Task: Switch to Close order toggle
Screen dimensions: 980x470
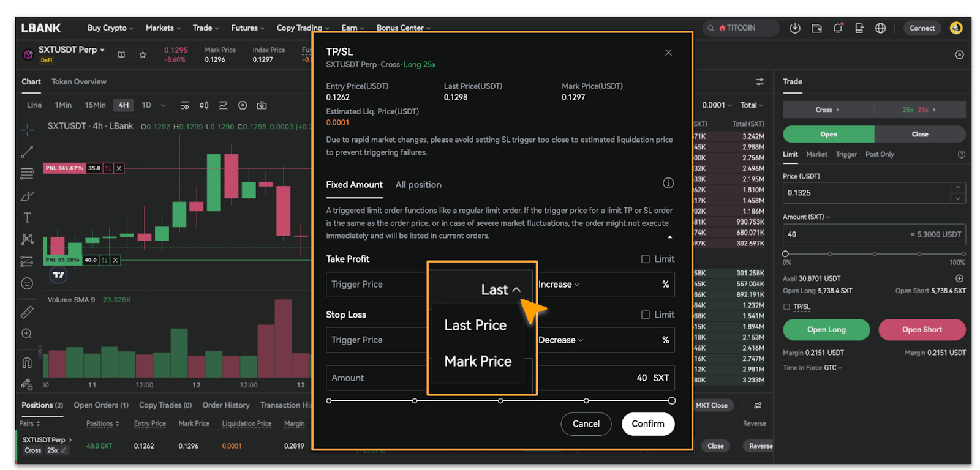Action: point(919,134)
